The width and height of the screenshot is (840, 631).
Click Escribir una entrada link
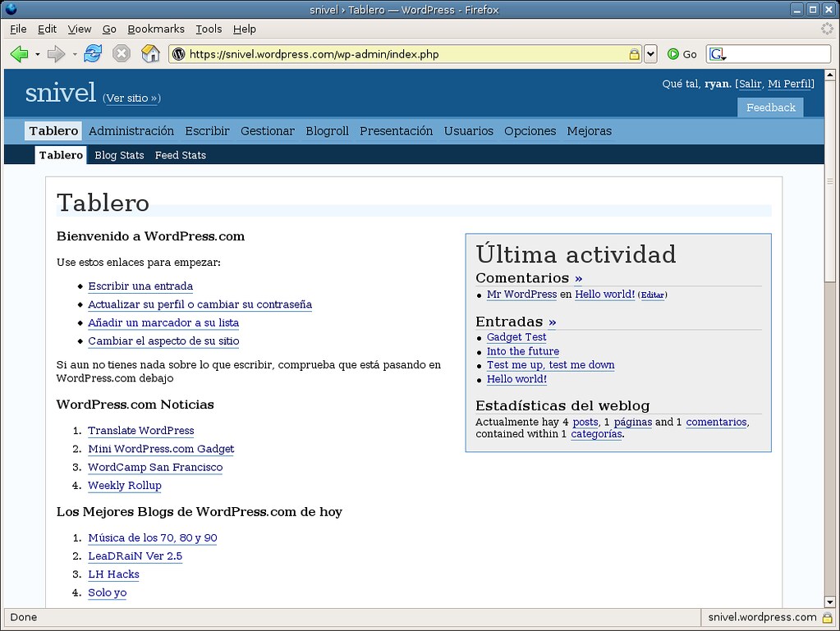(140, 286)
